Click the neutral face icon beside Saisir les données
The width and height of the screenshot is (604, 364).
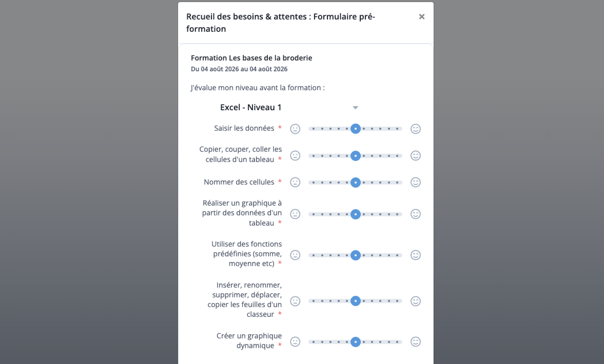[295, 129]
